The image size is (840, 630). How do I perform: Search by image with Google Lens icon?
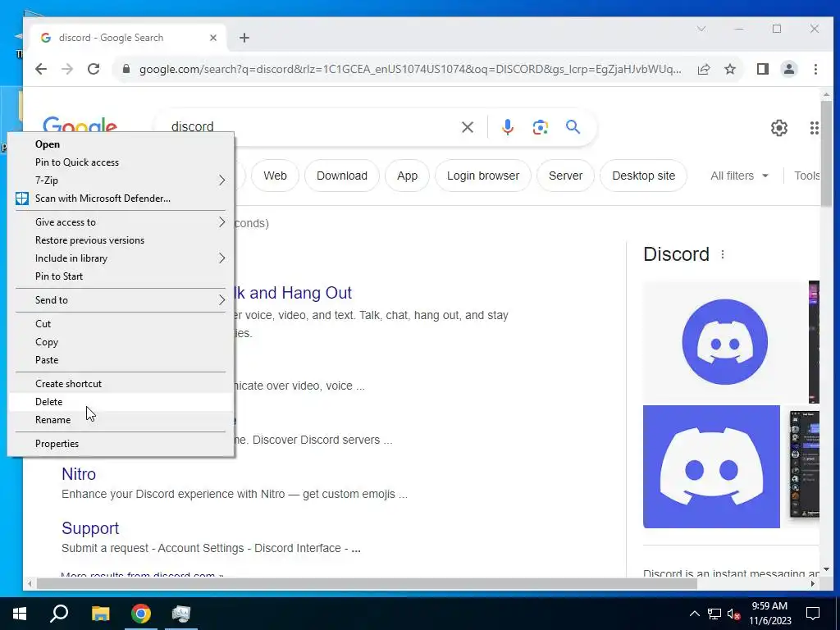(x=541, y=127)
